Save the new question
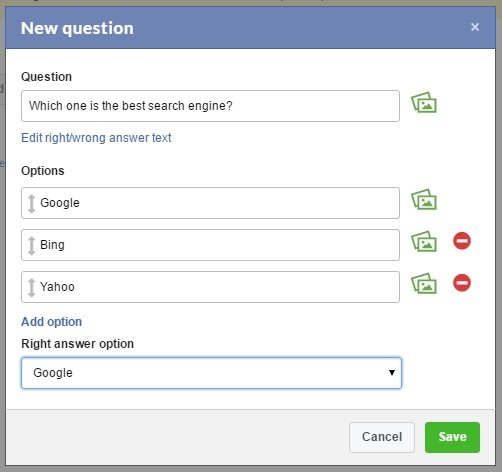The height and width of the screenshot is (472, 502). click(452, 437)
